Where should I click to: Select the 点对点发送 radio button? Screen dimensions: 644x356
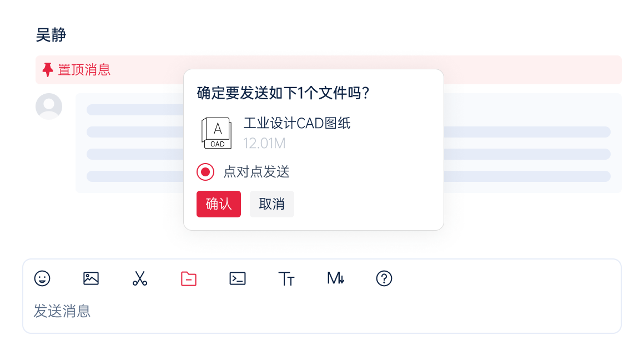(x=205, y=172)
